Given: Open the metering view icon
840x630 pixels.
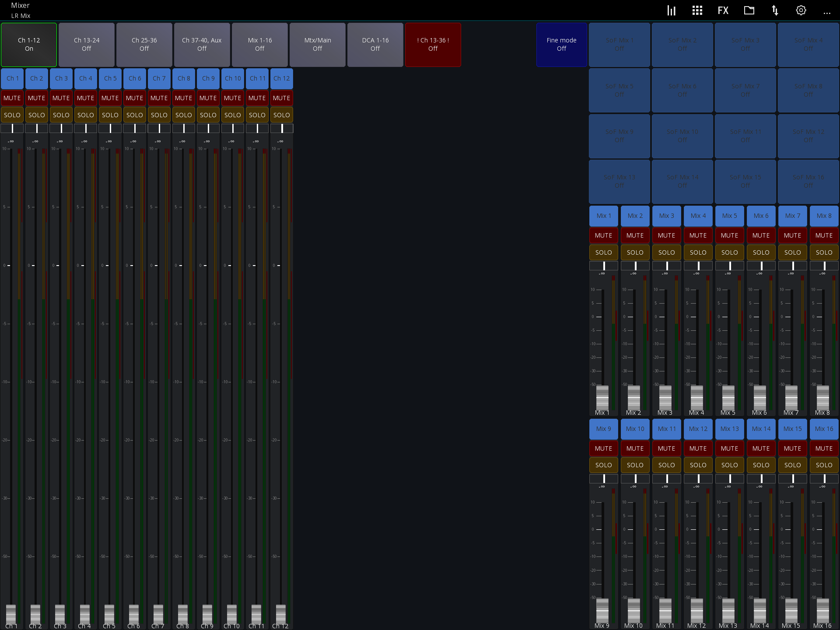Looking at the screenshot, I should click(x=672, y=10).
